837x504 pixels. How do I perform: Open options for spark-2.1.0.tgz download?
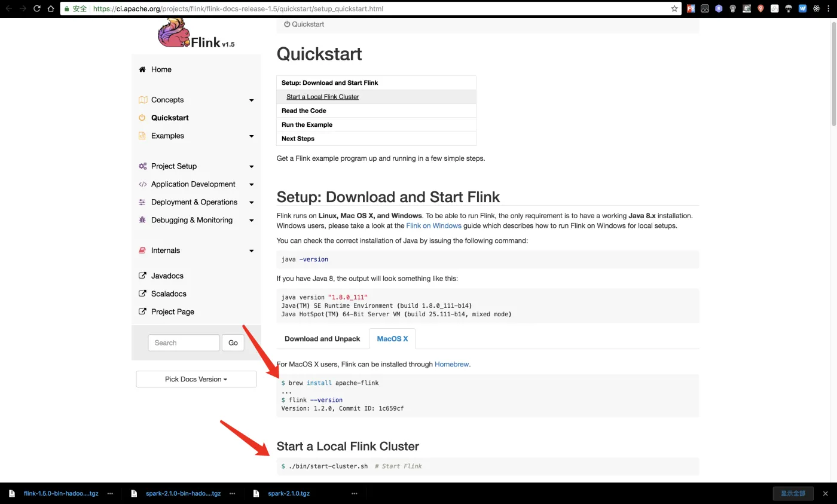tap(354, 493)
